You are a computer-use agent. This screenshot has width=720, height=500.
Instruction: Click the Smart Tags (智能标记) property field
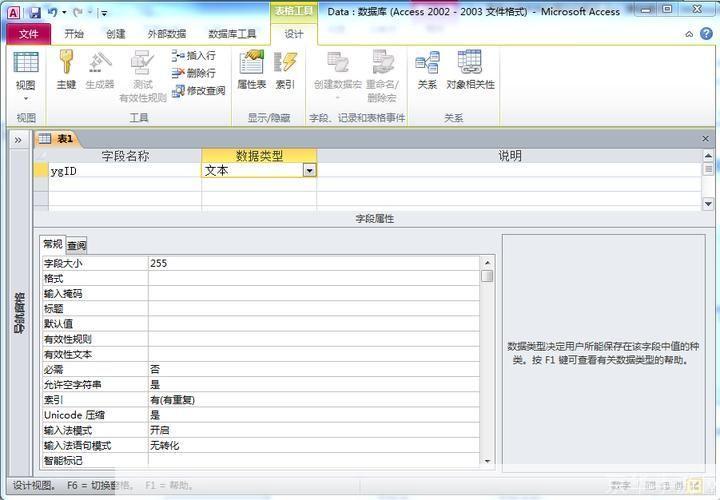[x=314, y=460]
